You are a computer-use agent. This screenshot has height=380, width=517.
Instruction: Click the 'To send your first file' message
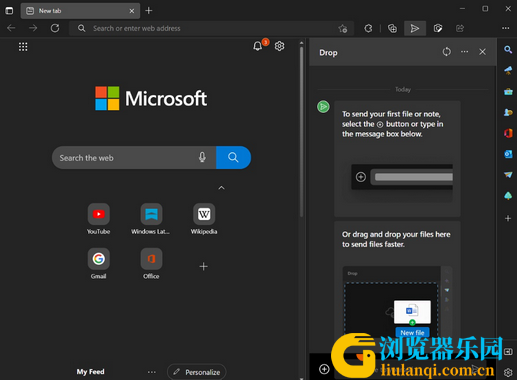point(392,124)
